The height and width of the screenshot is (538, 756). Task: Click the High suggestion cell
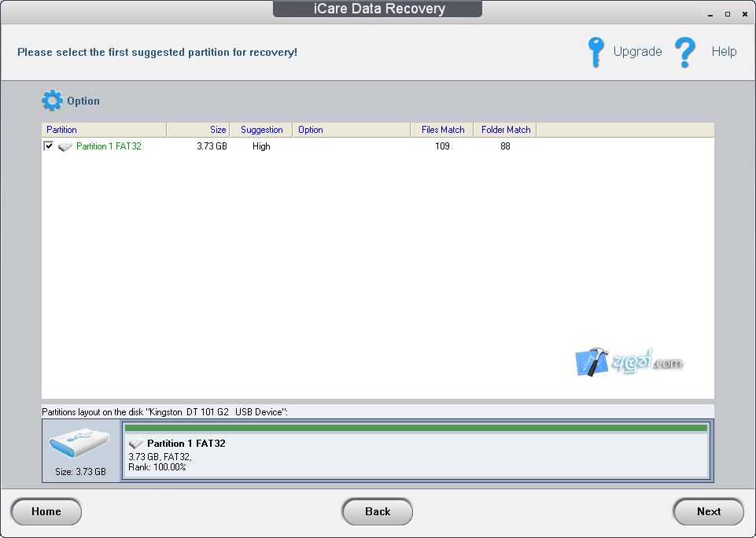(261, 146)
